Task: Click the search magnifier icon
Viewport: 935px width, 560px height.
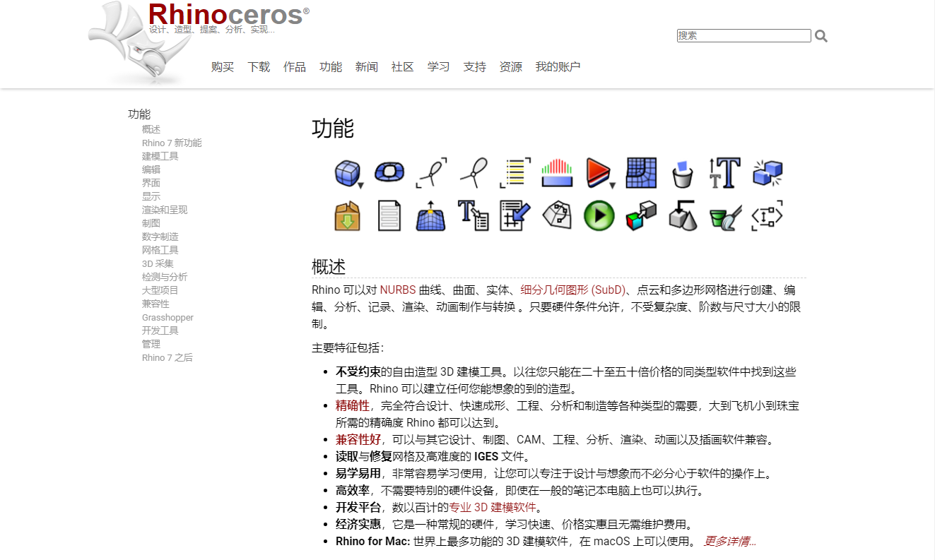Action: pyautogui.click(x=821, y=35)
